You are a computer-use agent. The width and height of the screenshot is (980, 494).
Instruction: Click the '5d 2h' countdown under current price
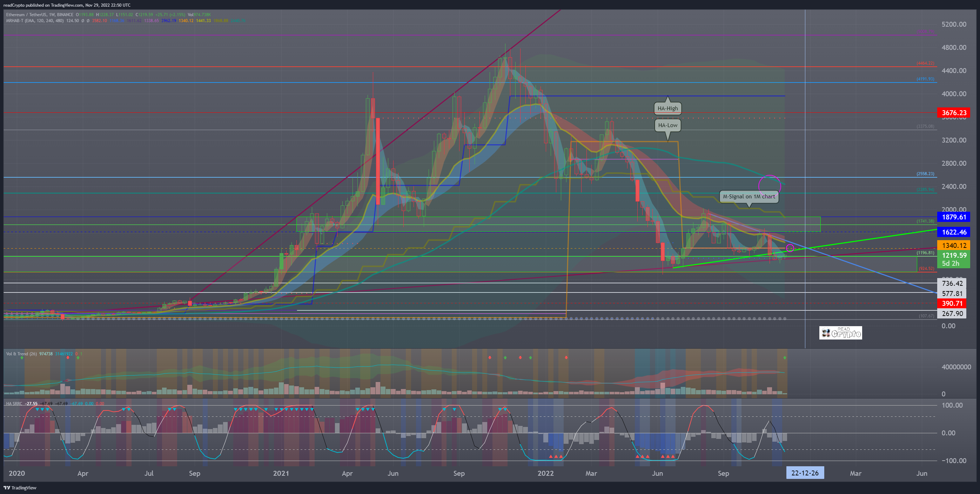951,263
